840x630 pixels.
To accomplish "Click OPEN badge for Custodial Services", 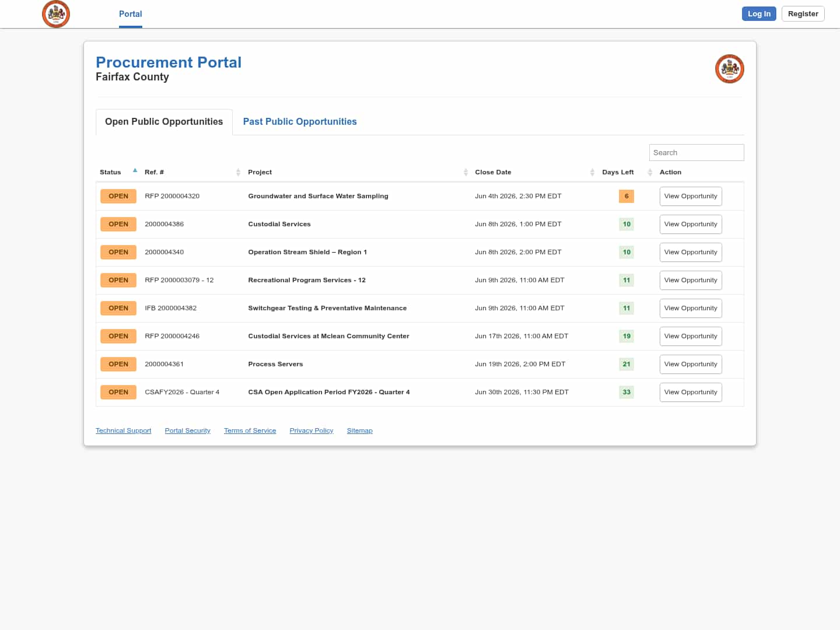I will 118,224.
